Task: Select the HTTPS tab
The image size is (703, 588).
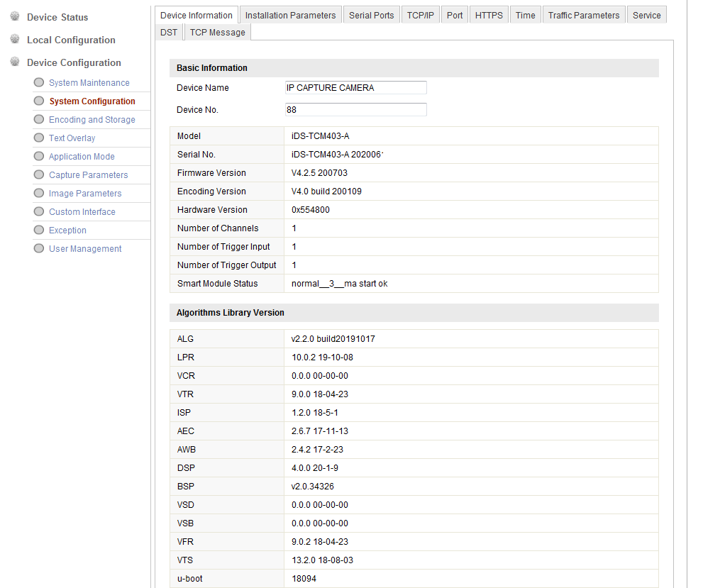Action: coord(489,15)
